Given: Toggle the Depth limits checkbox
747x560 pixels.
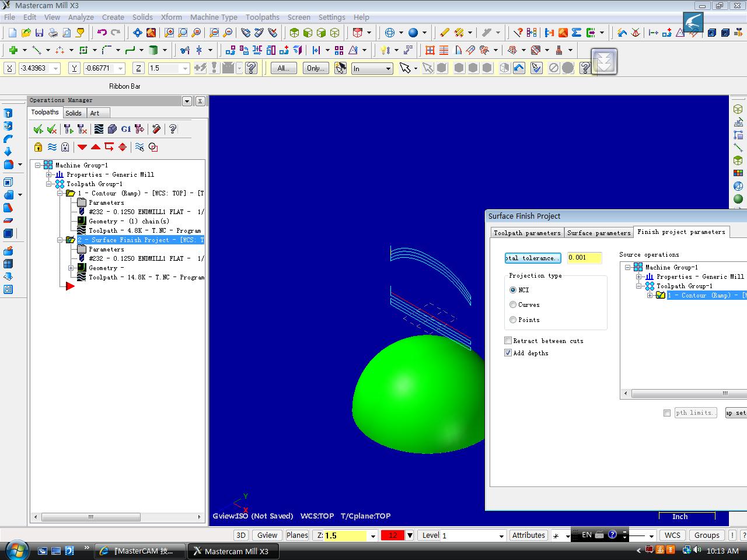Looking at the screenshot, I should click(667, 413).
